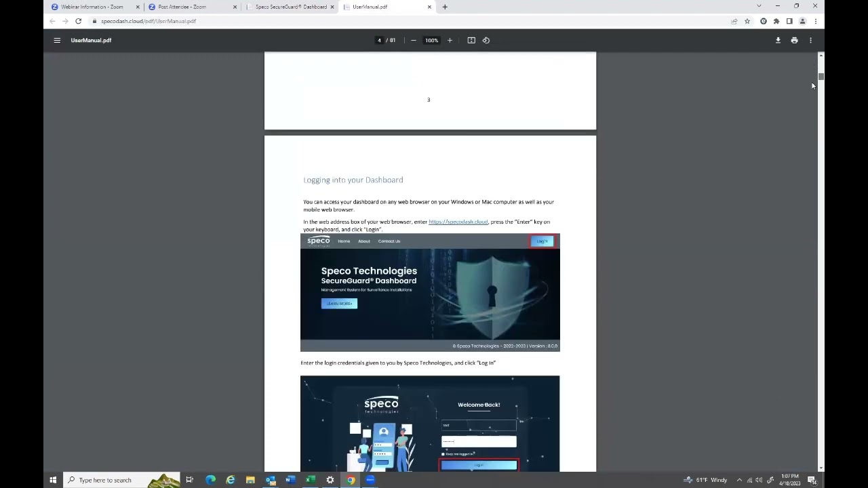Open the https://specodash.cloud link

coord(458,222)
